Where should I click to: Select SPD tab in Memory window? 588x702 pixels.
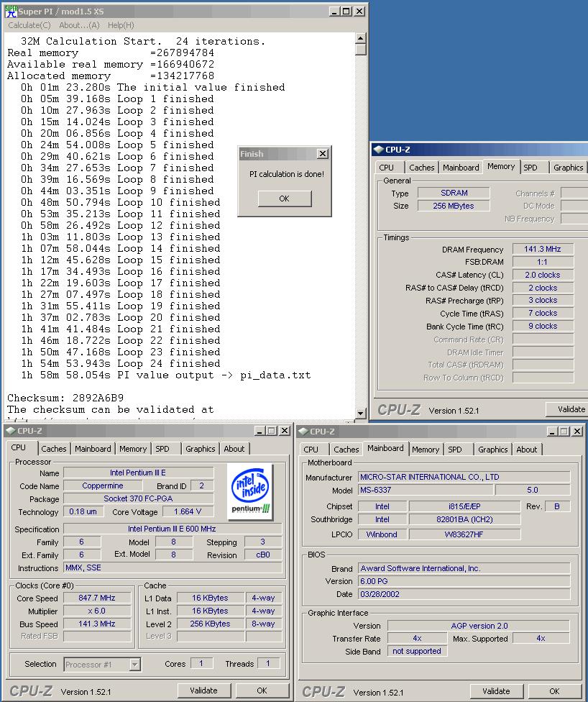[530, 168]
